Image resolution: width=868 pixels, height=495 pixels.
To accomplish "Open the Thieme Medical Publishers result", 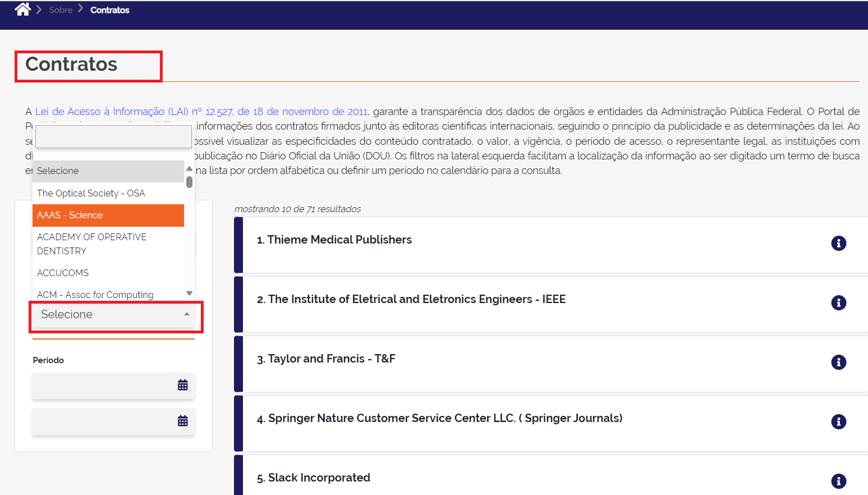I will coord(334,240).
